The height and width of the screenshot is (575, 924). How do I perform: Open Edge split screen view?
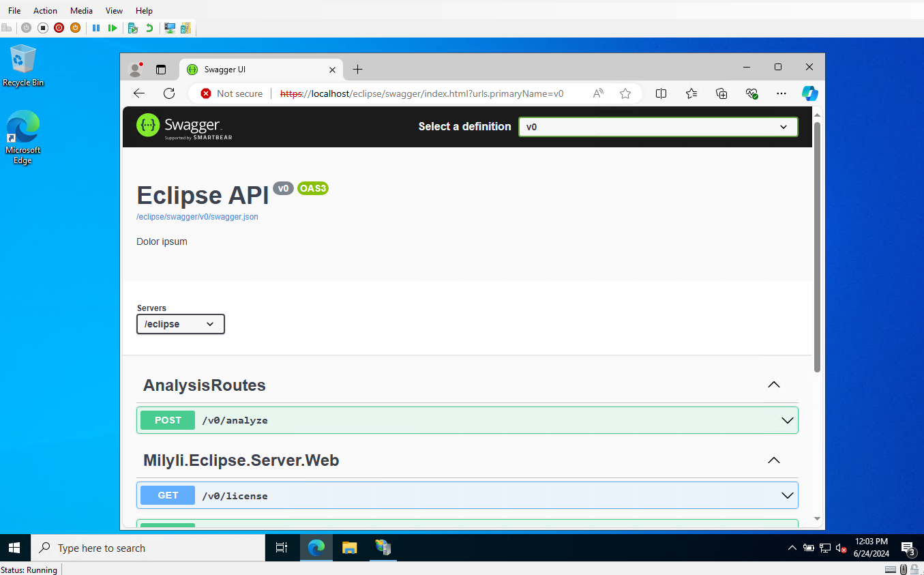coord(661,93)
